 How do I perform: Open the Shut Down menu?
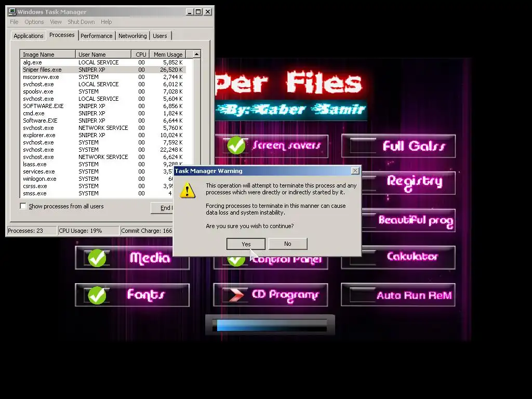tap(81, 22)
